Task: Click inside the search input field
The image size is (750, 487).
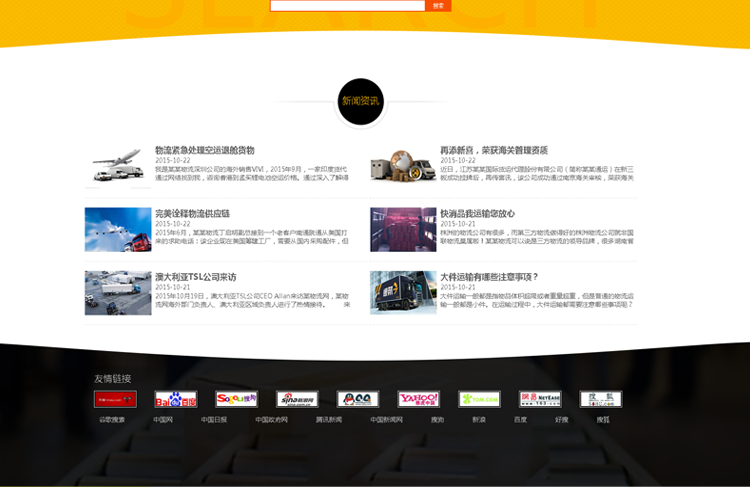Action: [x=347, y=6]
